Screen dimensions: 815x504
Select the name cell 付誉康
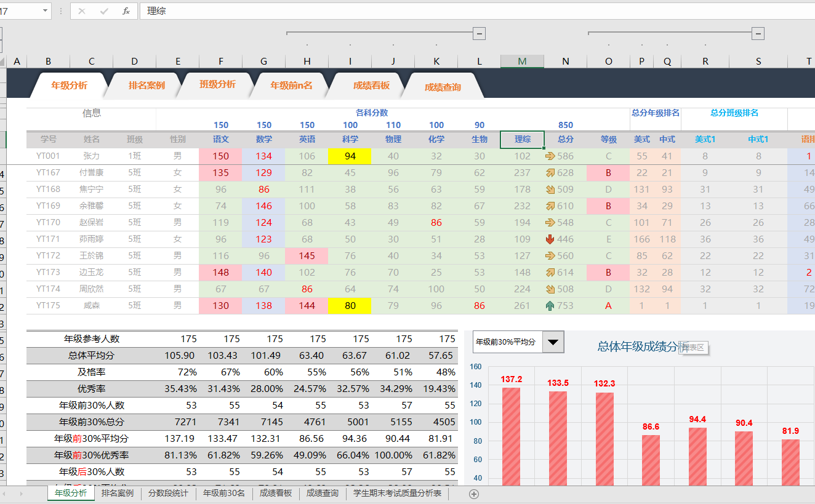click(91, 173)
